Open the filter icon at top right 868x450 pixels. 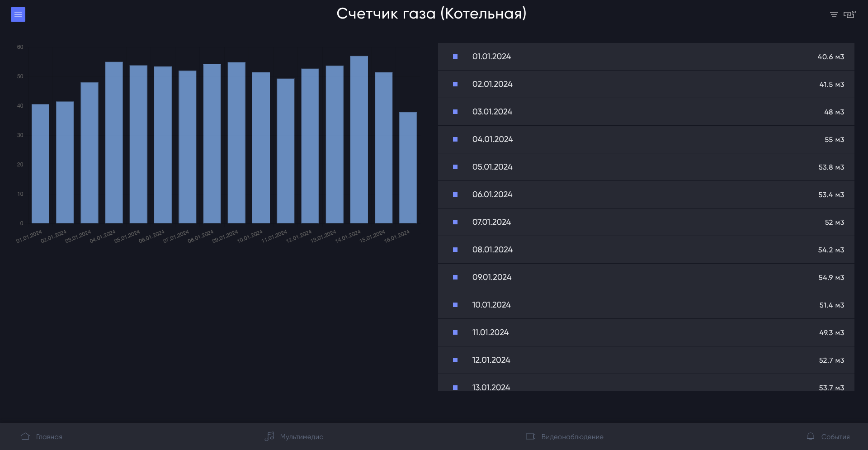pyautogui.click(x=834, y=14)
